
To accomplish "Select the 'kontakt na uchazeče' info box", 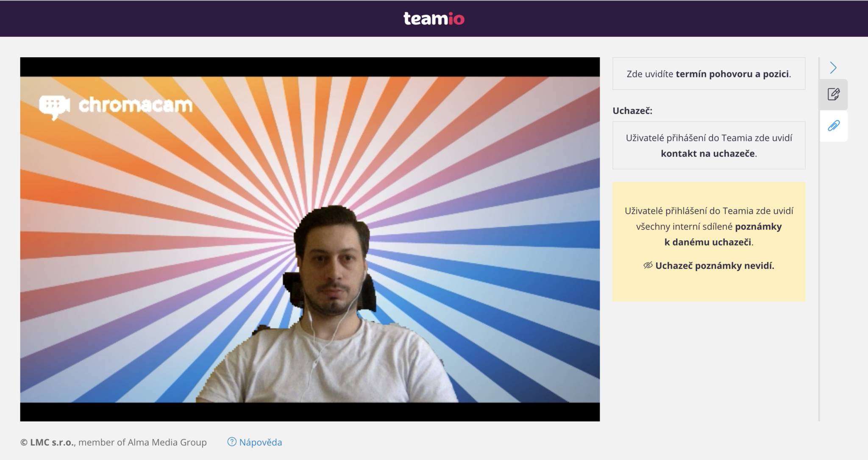I will pos(709,145).
